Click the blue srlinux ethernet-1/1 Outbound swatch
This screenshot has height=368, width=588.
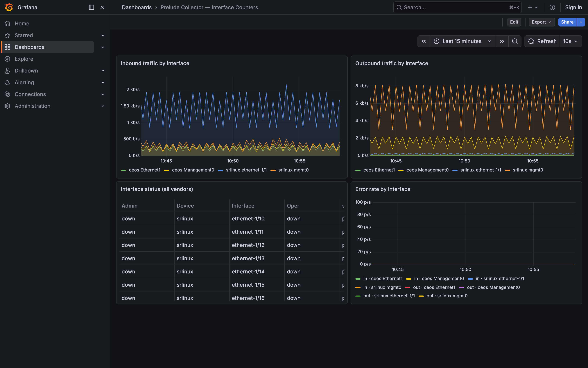pos(455,170)
